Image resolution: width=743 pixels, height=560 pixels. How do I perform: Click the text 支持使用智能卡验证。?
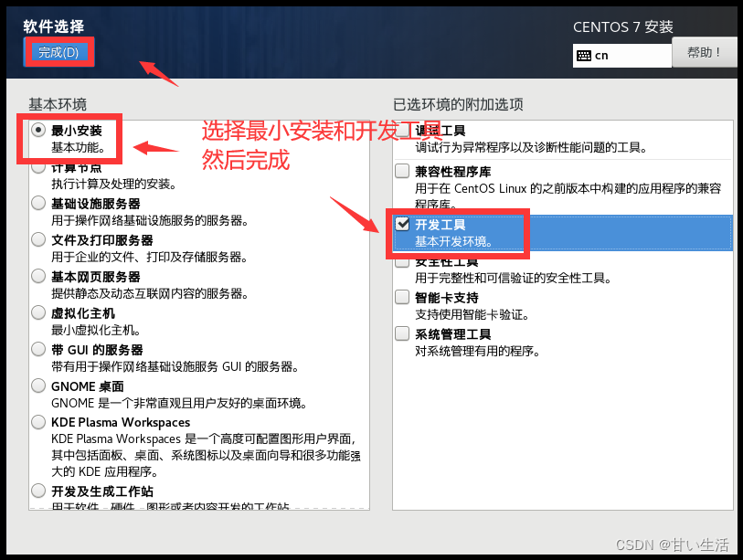click(x=472, y=314)
